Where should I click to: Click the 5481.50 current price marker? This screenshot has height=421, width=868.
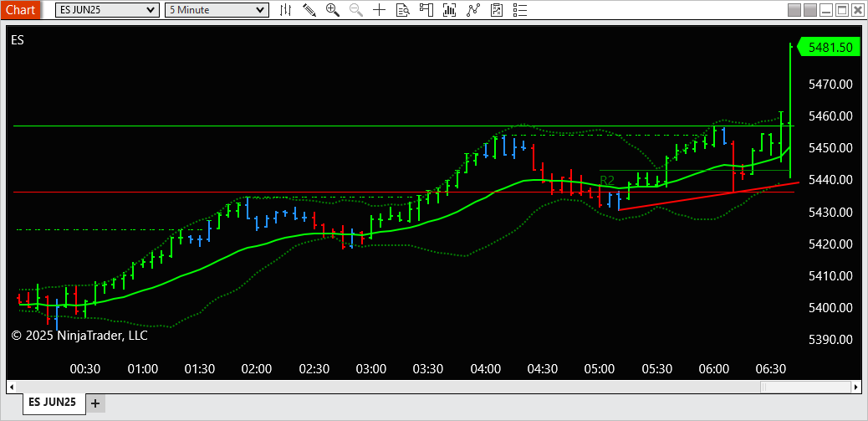pos(830,48)
